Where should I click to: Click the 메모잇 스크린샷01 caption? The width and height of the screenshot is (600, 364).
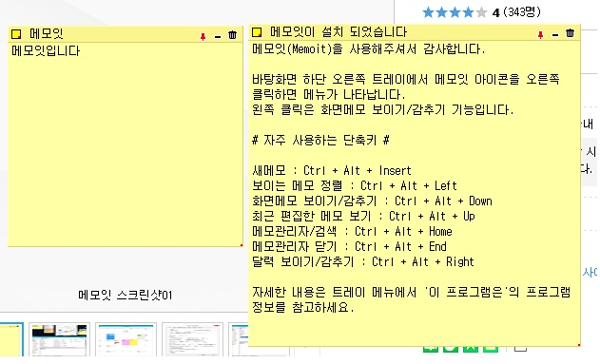click(x=126, y=295)
